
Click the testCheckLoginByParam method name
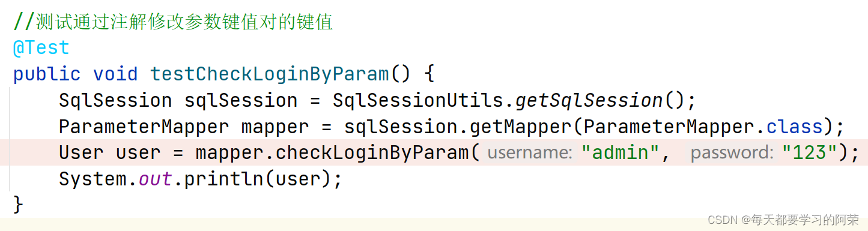click(270, 74)
